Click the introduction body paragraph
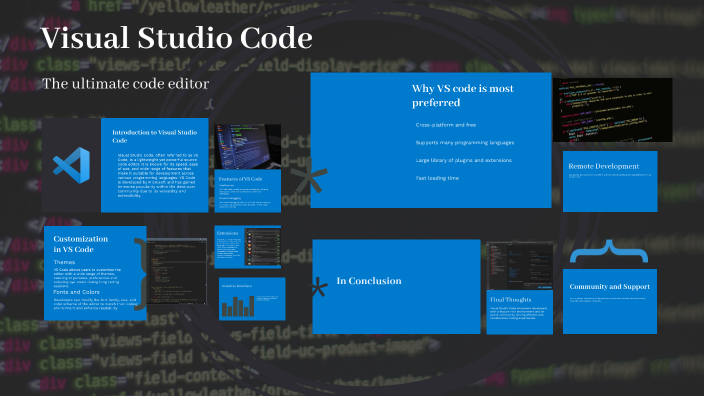The width and height of the screenshot is (704, 396). [158, 175]
